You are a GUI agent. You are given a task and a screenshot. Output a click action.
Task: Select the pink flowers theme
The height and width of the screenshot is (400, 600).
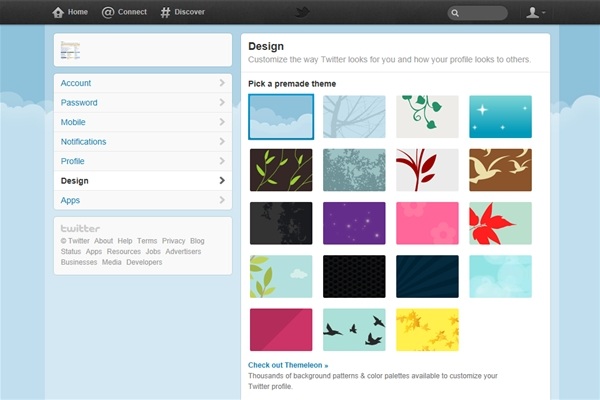coord(427,223)
